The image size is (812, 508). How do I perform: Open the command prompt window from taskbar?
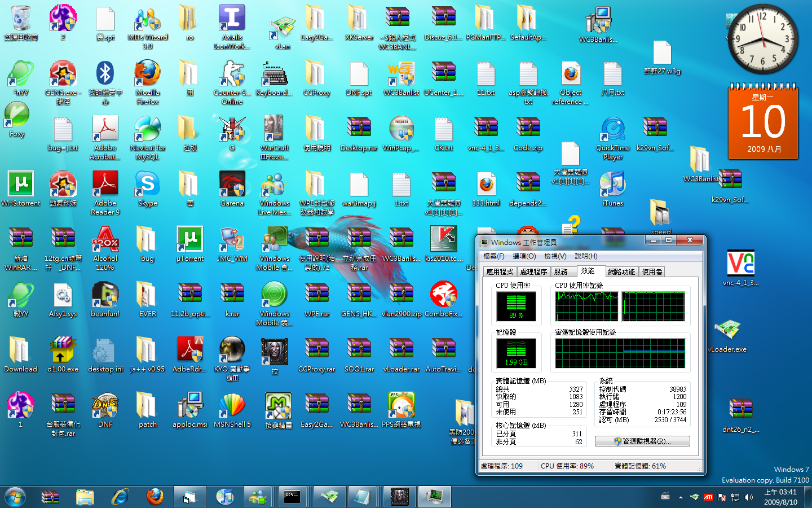tap(292, 497)
